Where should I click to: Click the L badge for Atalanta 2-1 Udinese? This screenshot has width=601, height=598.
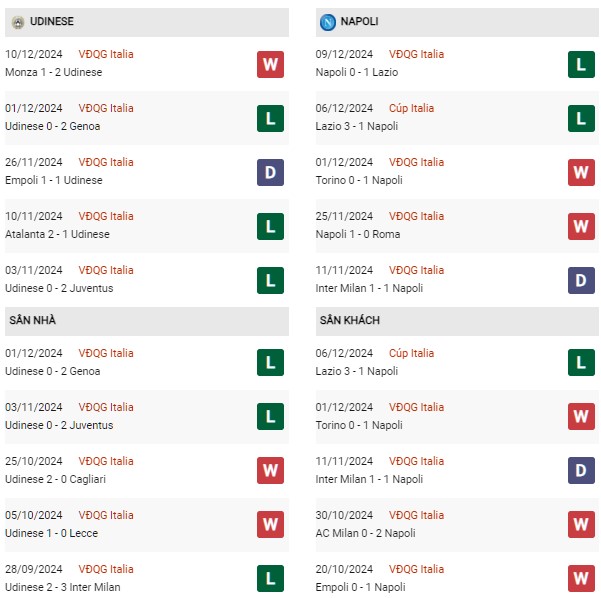click(x=270, y=227)
